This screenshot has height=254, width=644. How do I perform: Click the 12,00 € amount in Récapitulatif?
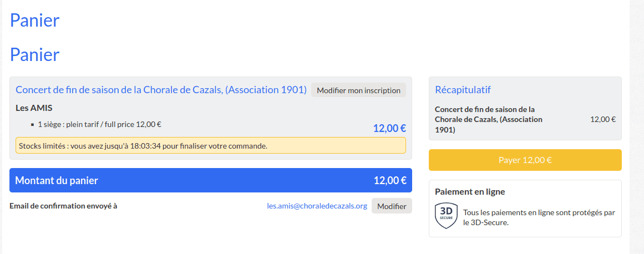602,119
